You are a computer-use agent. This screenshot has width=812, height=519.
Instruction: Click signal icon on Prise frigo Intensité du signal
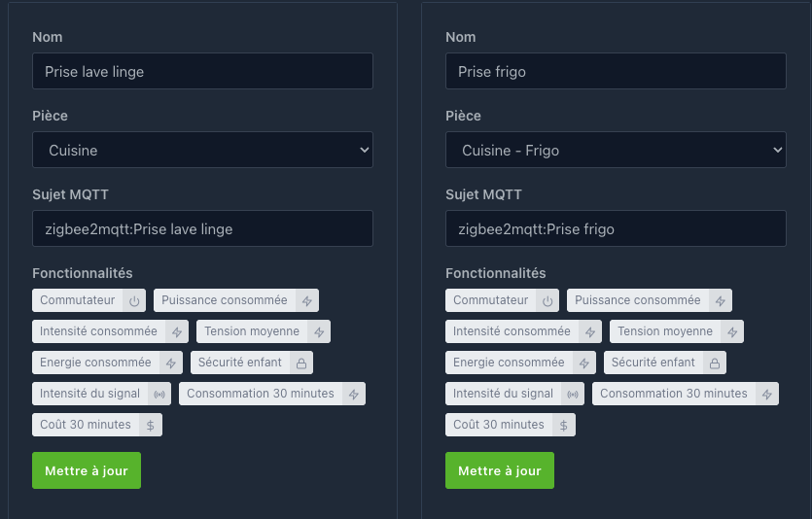pyautogui.click(x=573, y=395)
